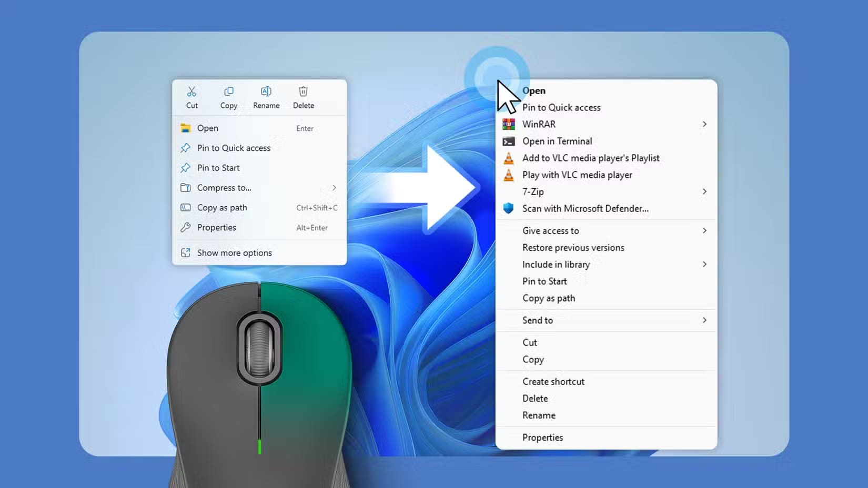This screenshot has height=488, width=868.
Task: Click the WinRAR archive icon
Action: tap(509, 124)
